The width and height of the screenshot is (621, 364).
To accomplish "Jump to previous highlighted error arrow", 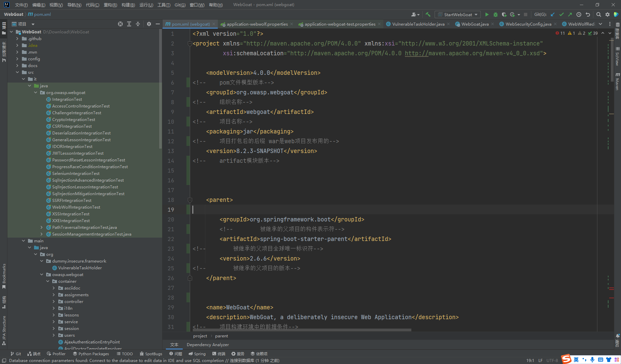I will tap(603, 33).
